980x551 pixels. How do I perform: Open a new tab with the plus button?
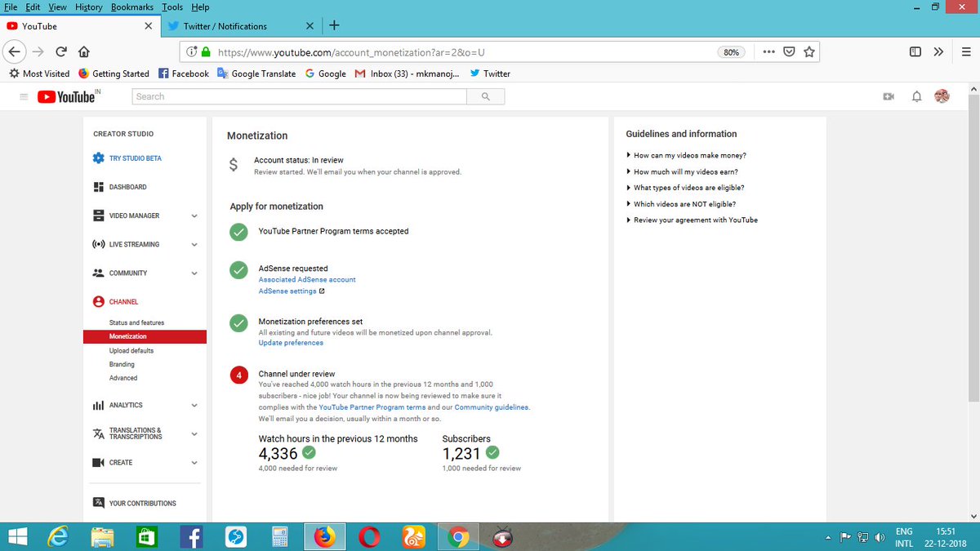coord(334,25)
